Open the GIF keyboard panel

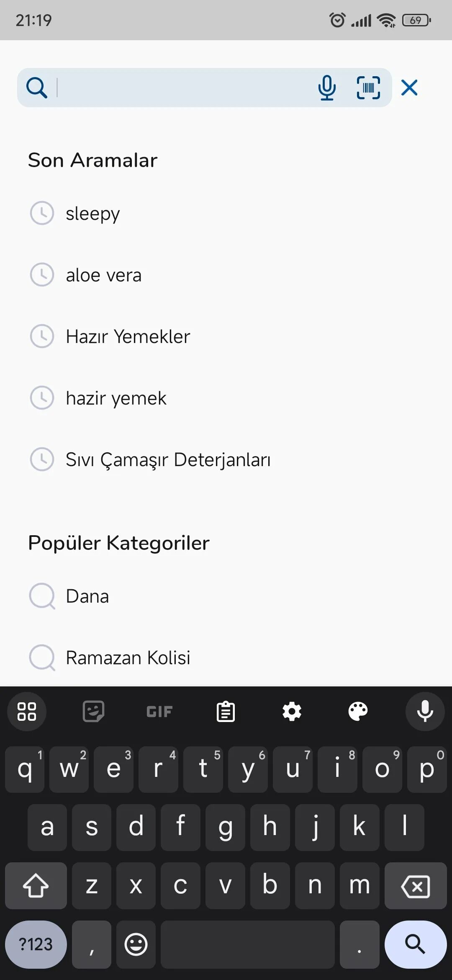pos(159,712)
